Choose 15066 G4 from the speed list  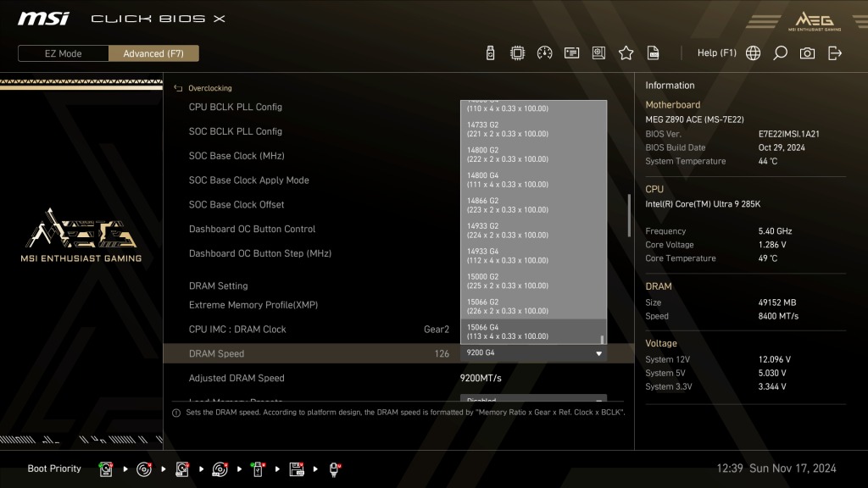(x=534, y=331)
